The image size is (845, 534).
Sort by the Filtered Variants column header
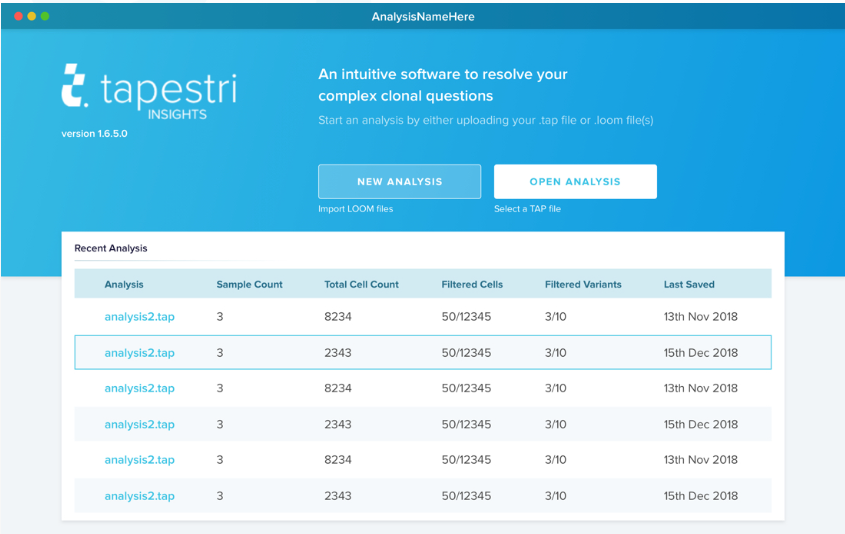click(583, 285)
